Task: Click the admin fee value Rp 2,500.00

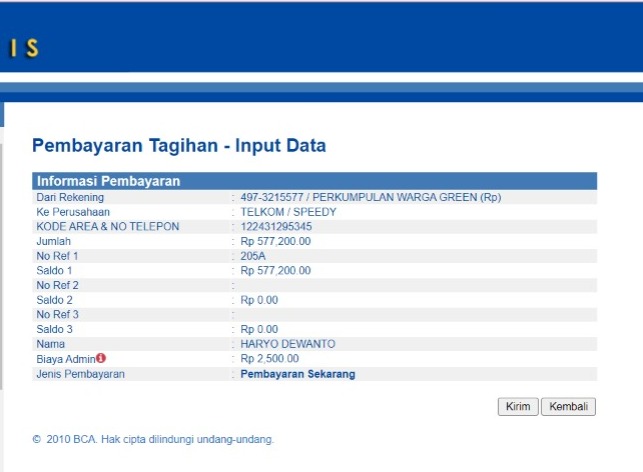Action: pos(269,359)
